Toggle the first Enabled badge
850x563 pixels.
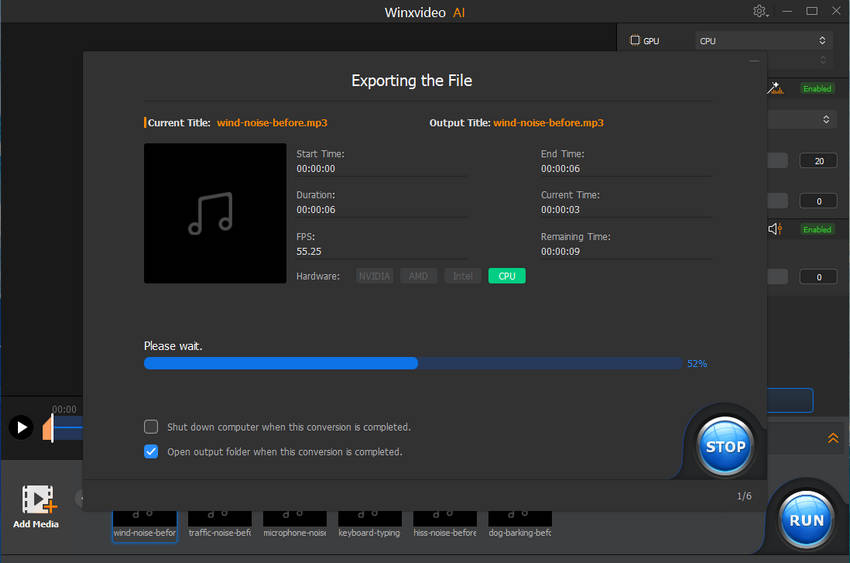coord(817,88)
